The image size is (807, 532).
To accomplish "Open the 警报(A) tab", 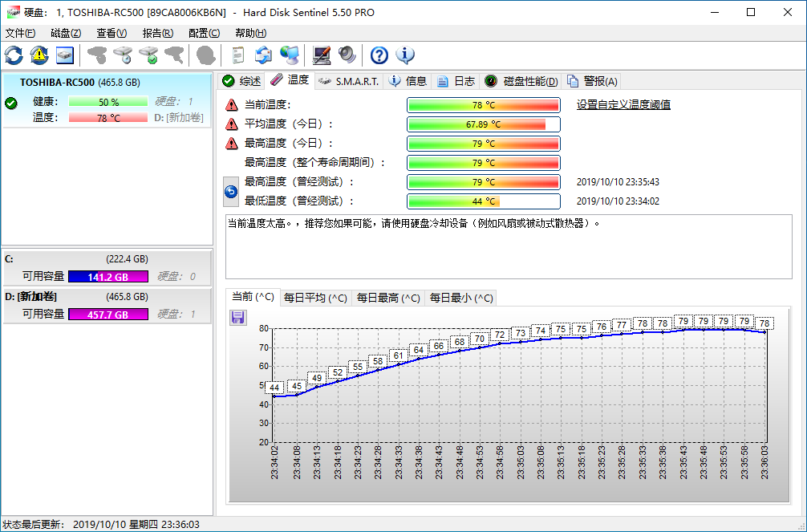I will tap(592, 81).
